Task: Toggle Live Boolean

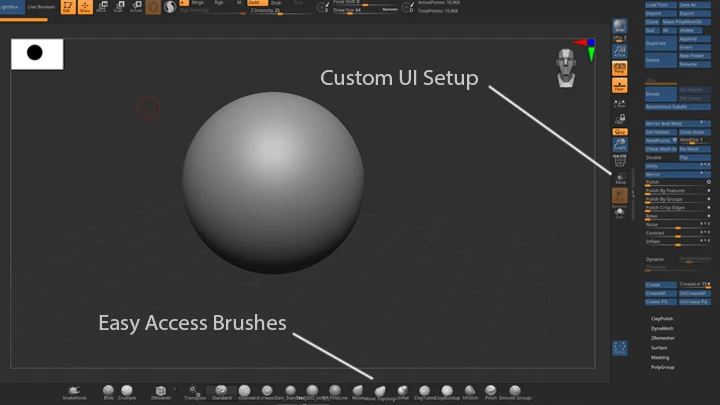Action: tap(41, 7)
